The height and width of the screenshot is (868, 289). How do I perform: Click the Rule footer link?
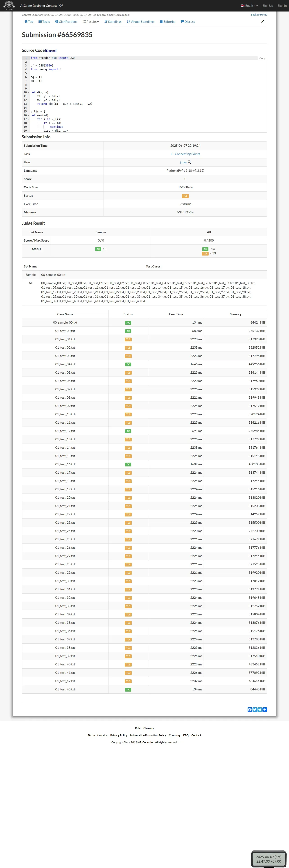[x=138, y=728]
